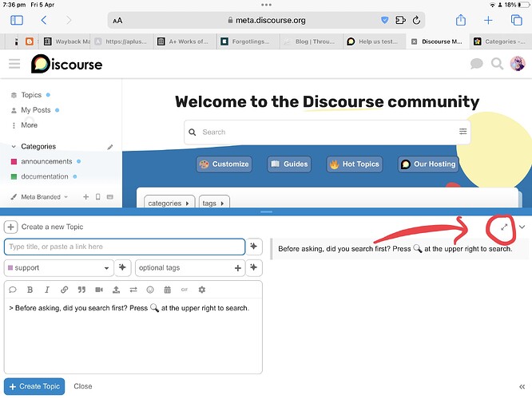
Task: Open the AA reader view options
Action: pos(117,21)
